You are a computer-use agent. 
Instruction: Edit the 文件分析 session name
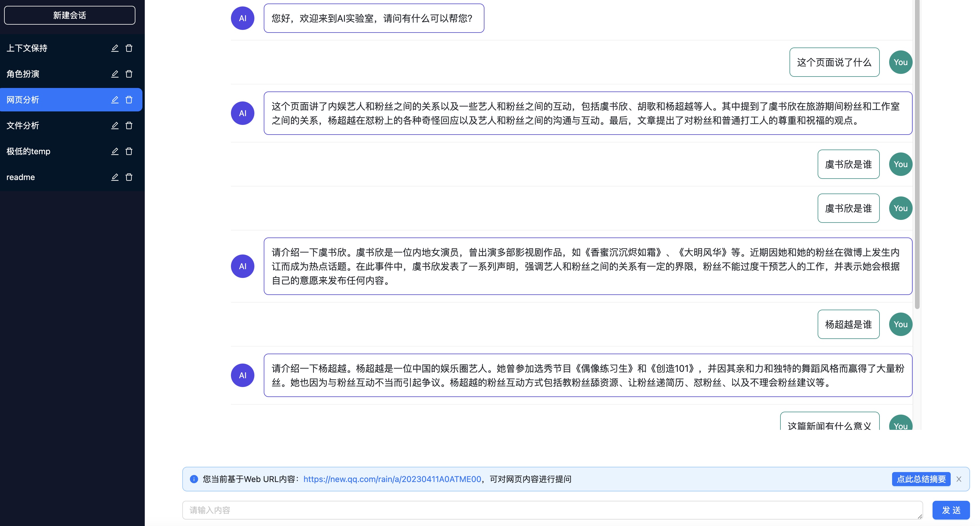click(115, 125)
